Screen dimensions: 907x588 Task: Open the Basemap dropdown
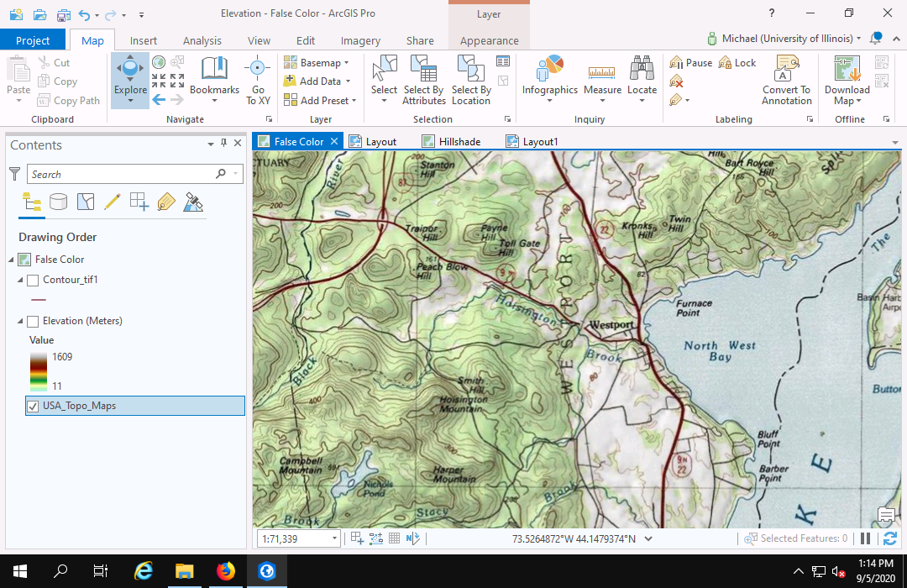point(316,63)
